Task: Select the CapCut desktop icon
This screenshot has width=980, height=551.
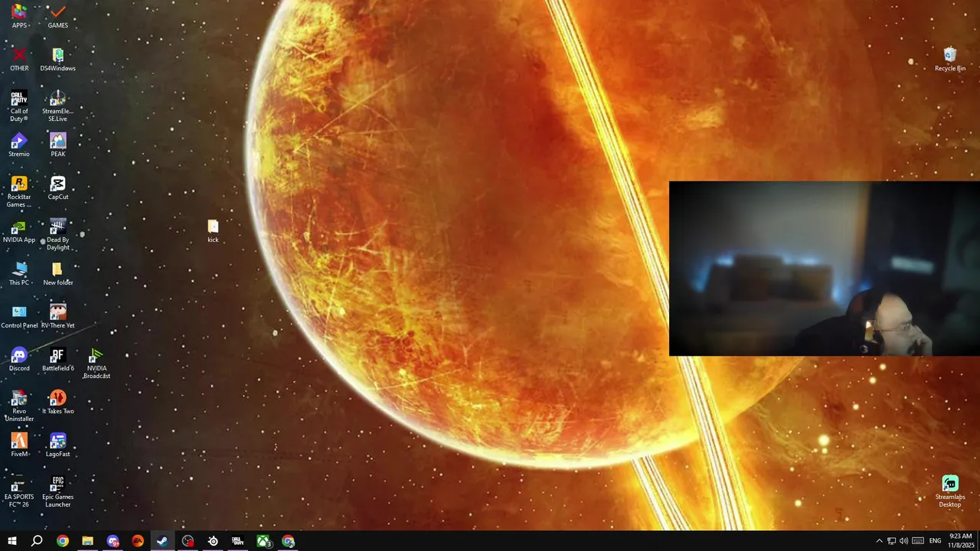Action: coord(58,188)
